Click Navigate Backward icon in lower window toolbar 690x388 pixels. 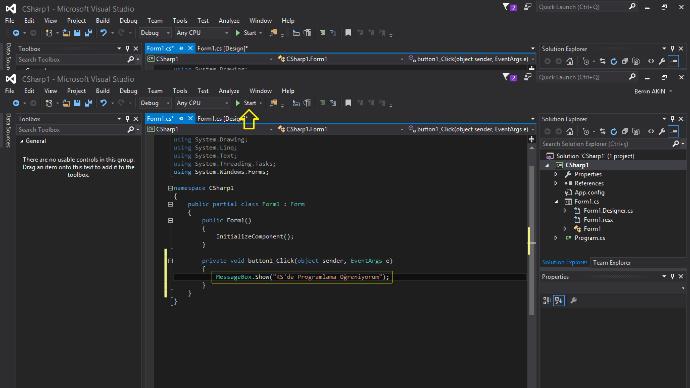click(16, 103)
